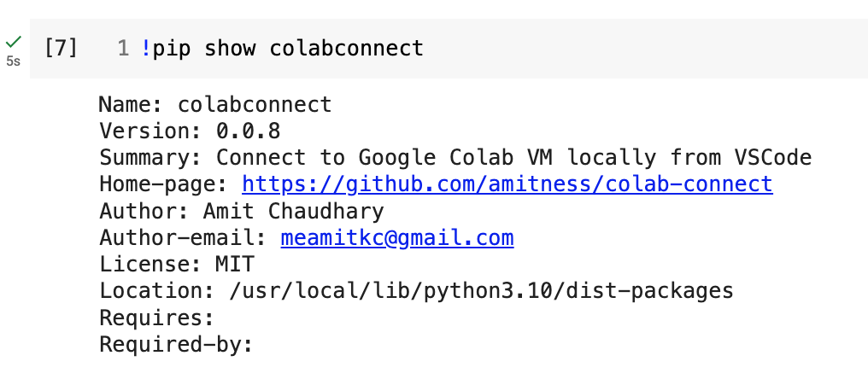The image size is (868, 379).
Task: Click the Author-email label text
Action: pos(183,238)
